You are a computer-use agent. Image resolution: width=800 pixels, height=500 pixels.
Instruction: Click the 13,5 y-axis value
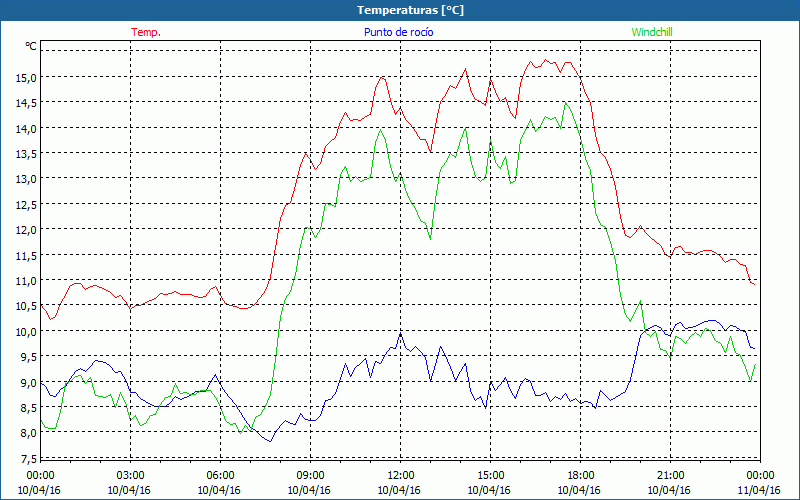(x=27, y=154)
